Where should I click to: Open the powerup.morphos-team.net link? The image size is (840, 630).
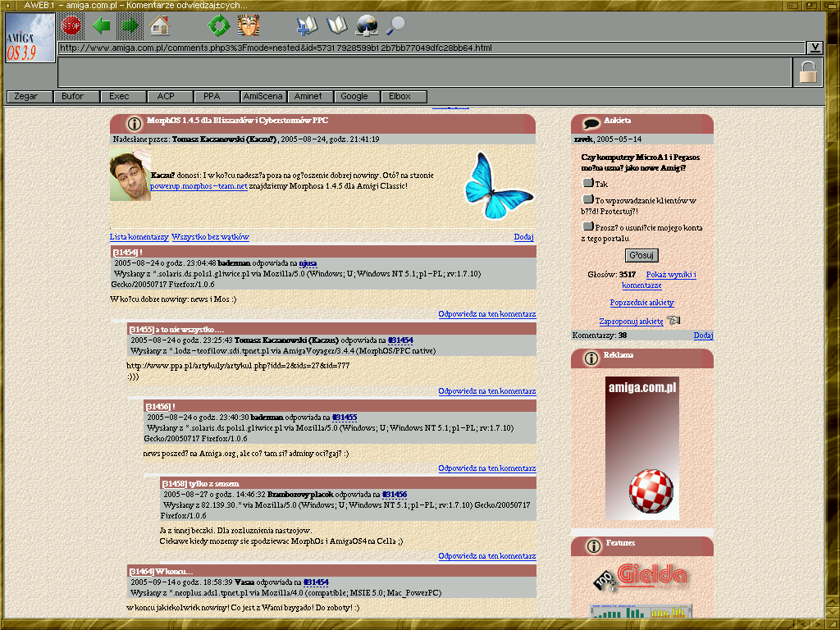tap(199, 186)
